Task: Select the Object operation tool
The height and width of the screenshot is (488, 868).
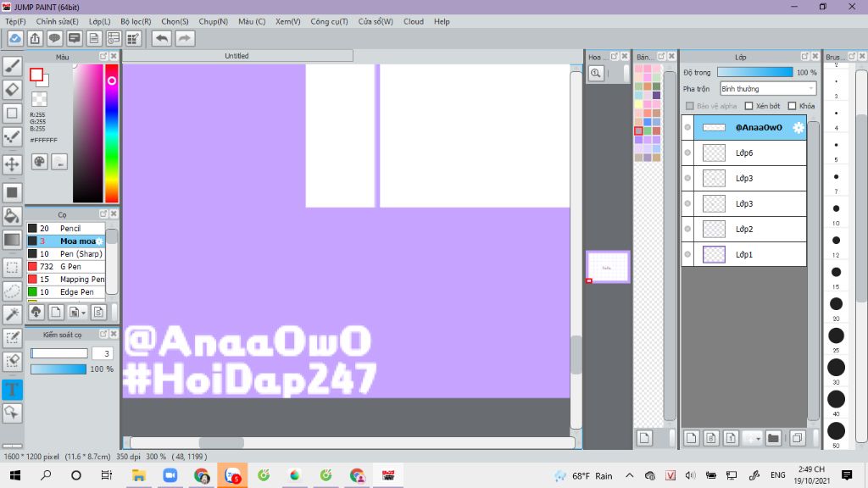Action: point(12,413)
